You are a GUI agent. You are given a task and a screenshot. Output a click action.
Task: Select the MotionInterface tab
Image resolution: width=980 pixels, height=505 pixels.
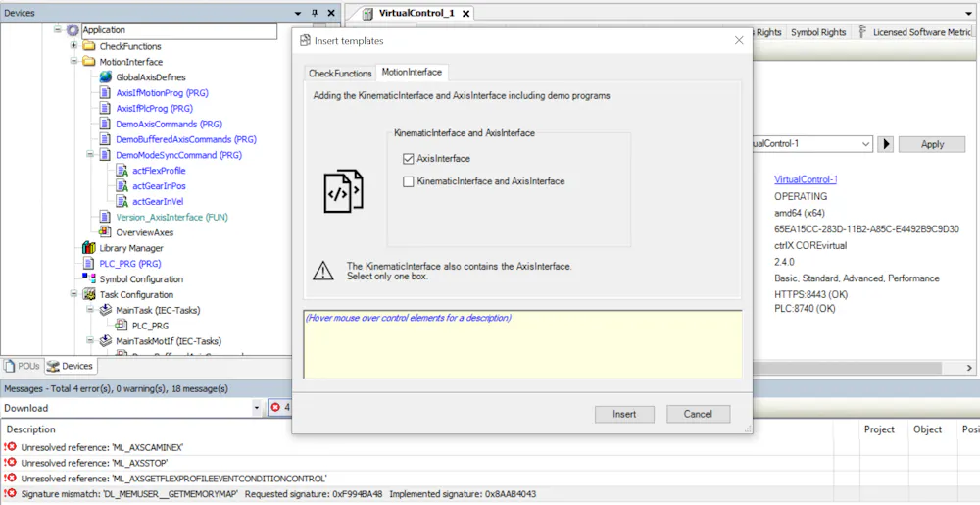pos(412,72)
